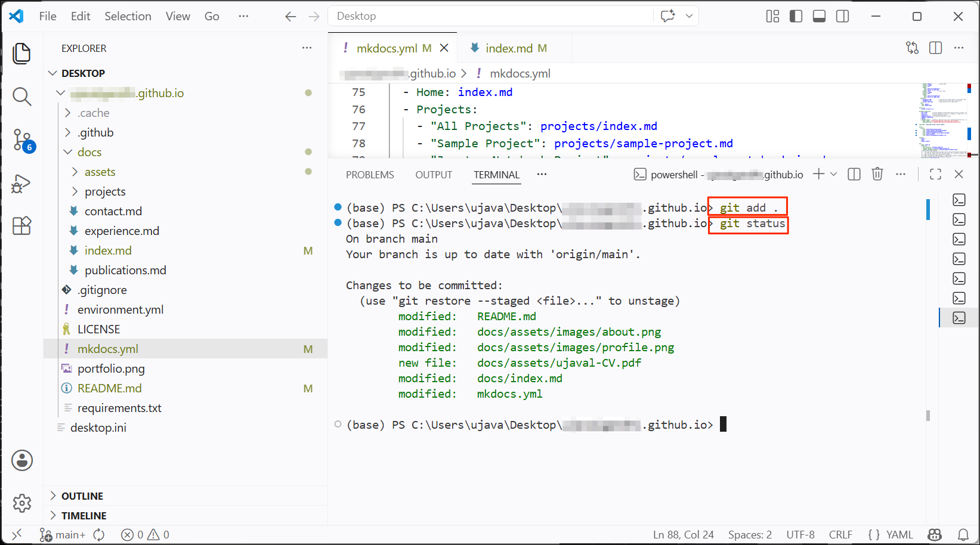
Task: Toggle the primary side bar layout button
Action: point(796,16)
